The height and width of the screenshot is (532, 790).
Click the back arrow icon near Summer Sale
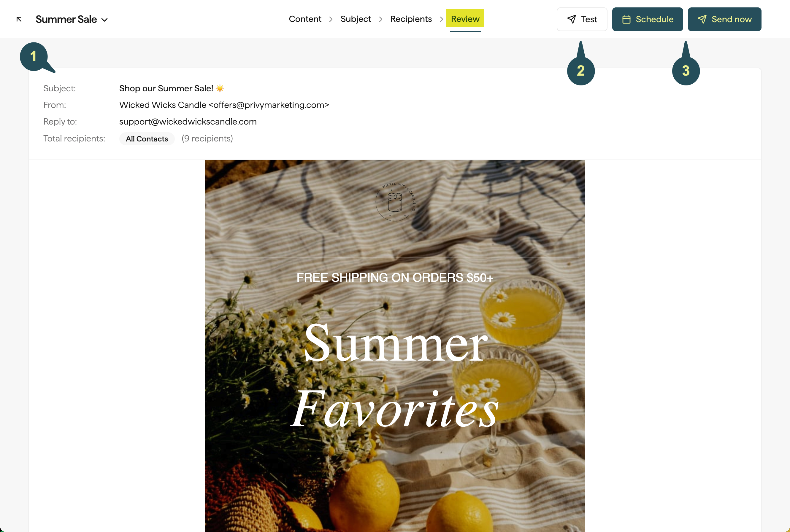click(x=19, y=19)
